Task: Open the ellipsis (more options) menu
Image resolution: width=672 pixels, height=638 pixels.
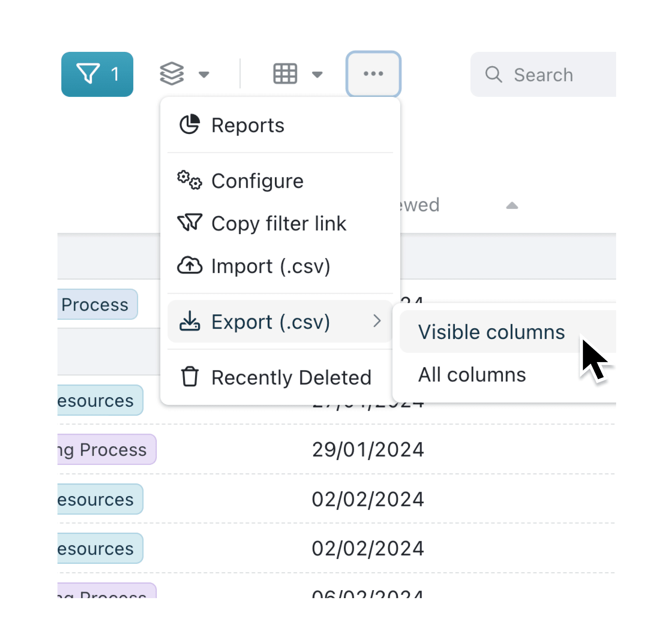Action: tap(374, 73)
